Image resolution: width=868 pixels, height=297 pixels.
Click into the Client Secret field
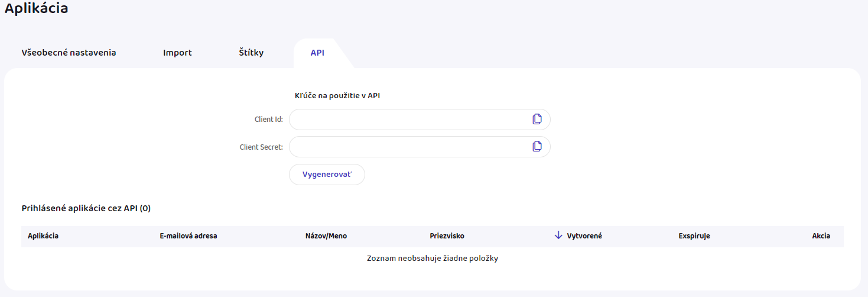(x=408, y=147)
